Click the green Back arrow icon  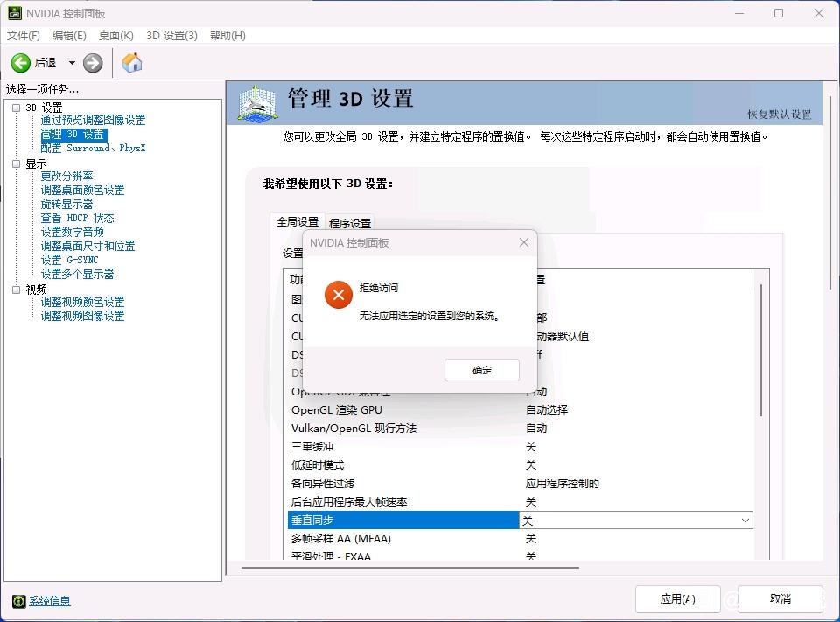tap(21, 63)
